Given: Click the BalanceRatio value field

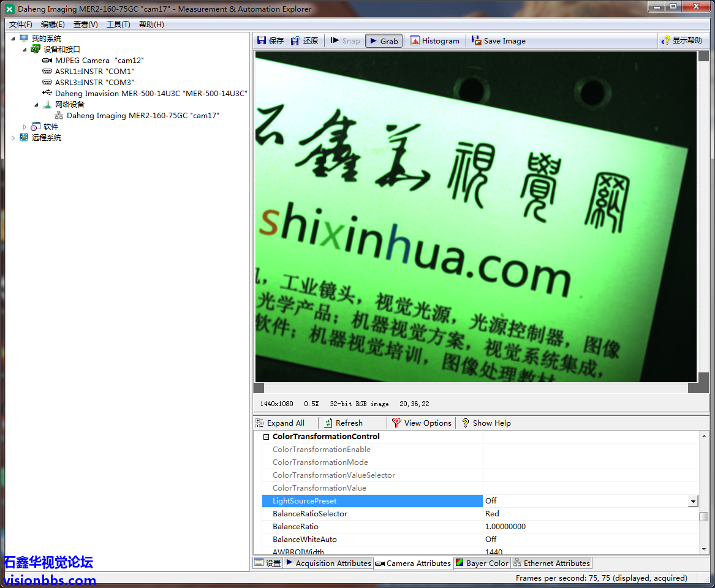Looking at the screenshot, I should [x=588, y=527].
